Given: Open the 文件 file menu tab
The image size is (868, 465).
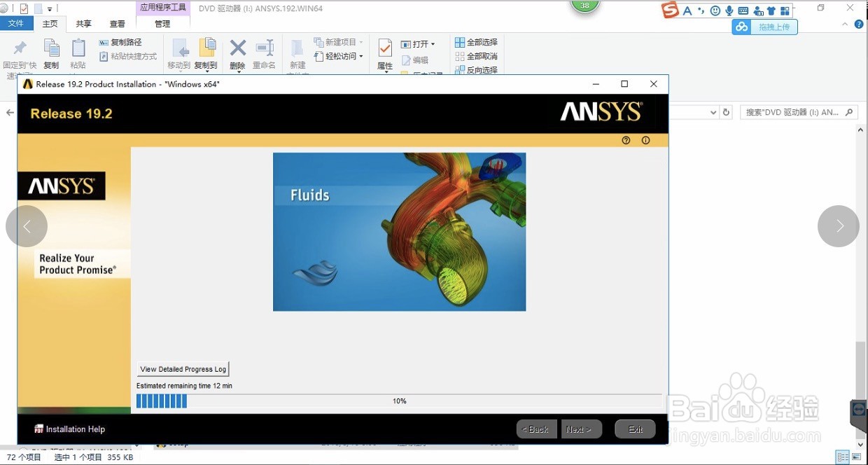Looking at the screenshot, I should click(16, 24).
